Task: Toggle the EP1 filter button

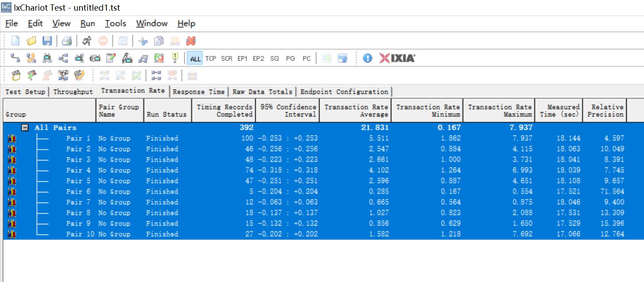Action: click(x=242, y=59)
